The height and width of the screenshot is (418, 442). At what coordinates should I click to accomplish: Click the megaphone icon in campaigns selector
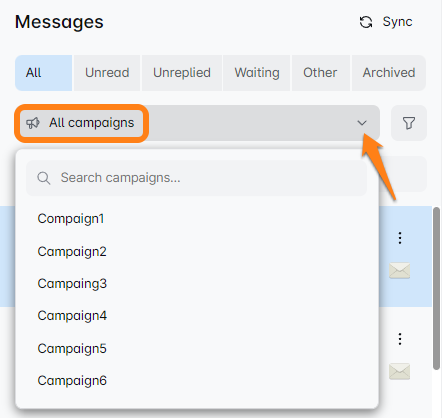pos(33,123)
